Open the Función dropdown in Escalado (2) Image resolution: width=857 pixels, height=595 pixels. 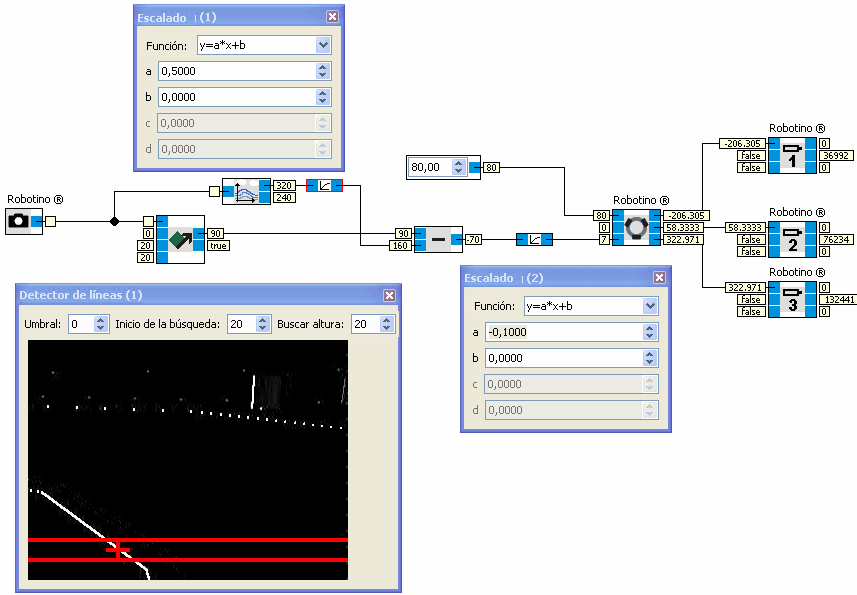pyautogui.click(x=650, y=305)
